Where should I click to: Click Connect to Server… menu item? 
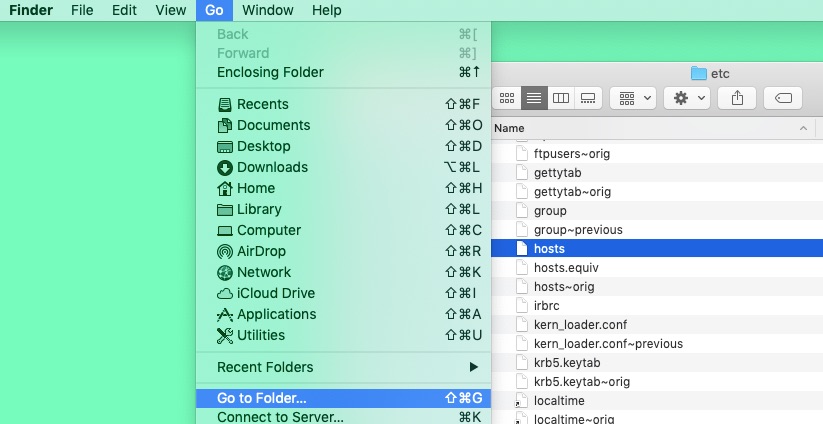click(280, 417)
